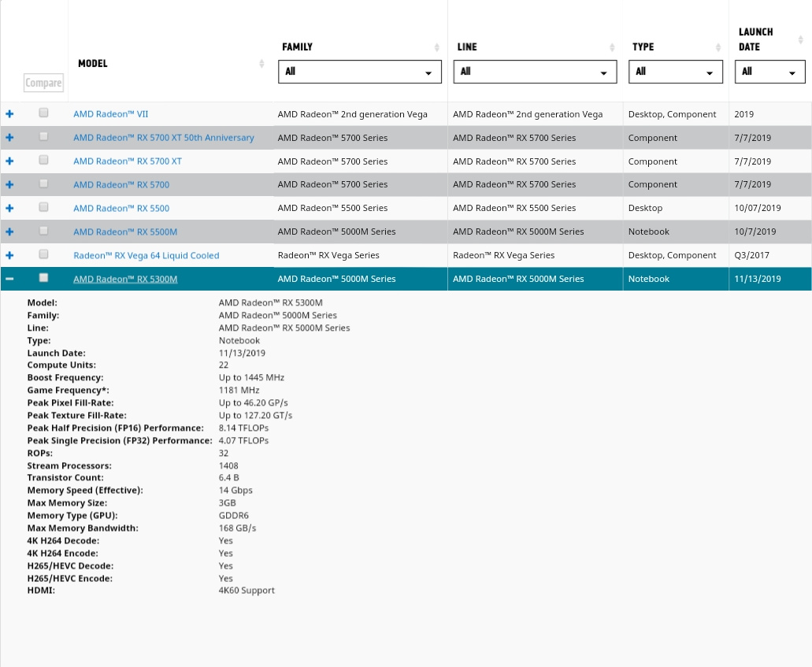The width and height of the screenshot is (812, 667).
Task: Sort by Type column sort arrows
Action: 717,47
